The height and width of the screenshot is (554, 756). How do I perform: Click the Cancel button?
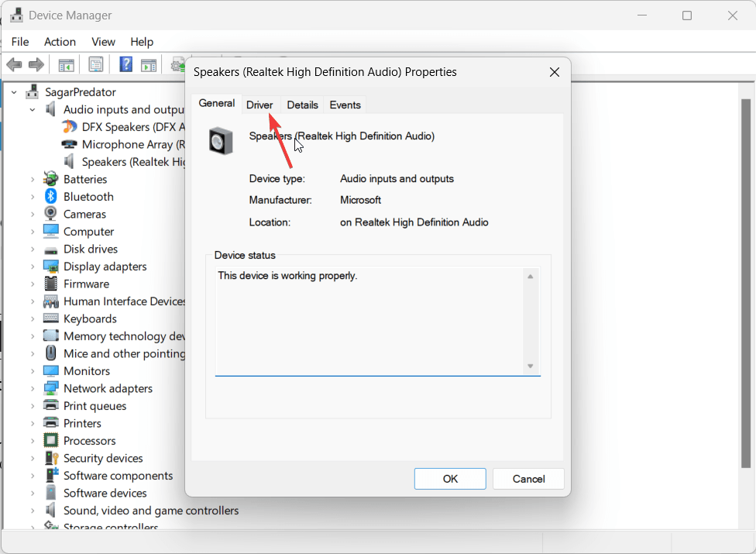point(528,479)
